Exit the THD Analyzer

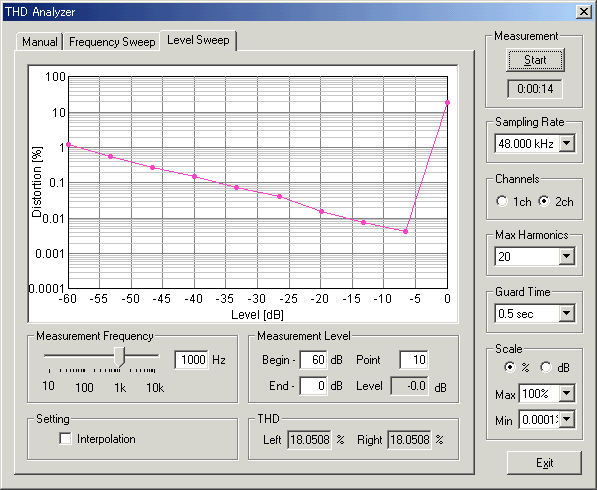click(x=544, y=463)
